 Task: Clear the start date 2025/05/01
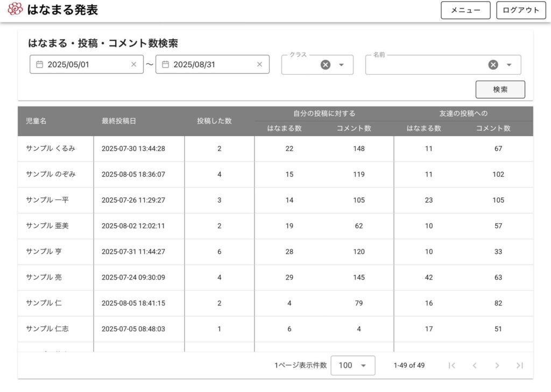click(134, 65)
